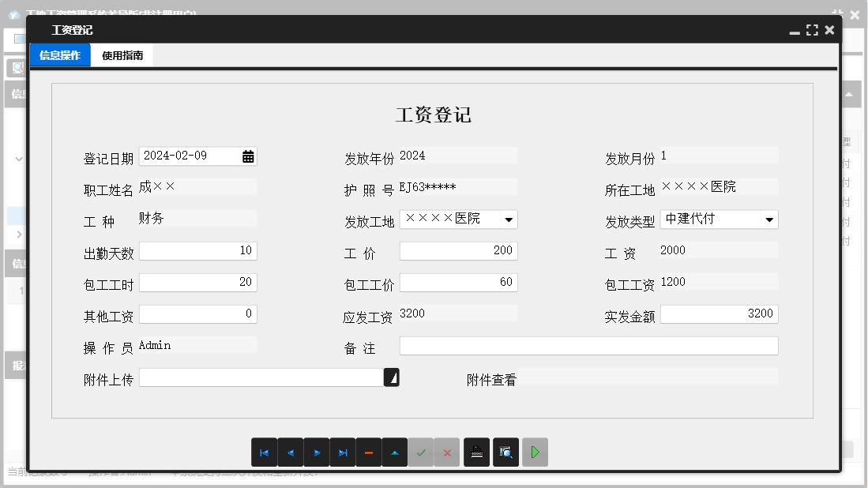Viewport: 868px width, 488px height.
Task: Go to the previous record
Action: (290, 452)
